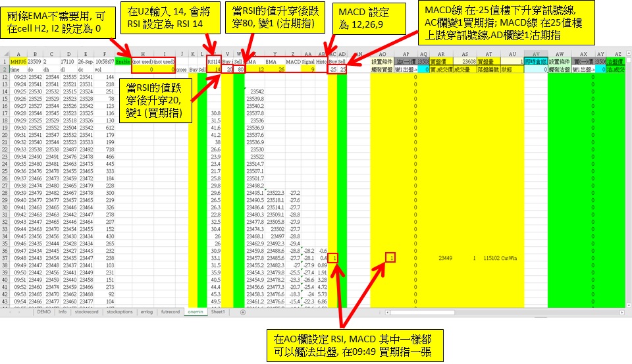The image size is (632, 364).
Task: Click the next sheet navigation arrow
Action: tap(19, 313)
